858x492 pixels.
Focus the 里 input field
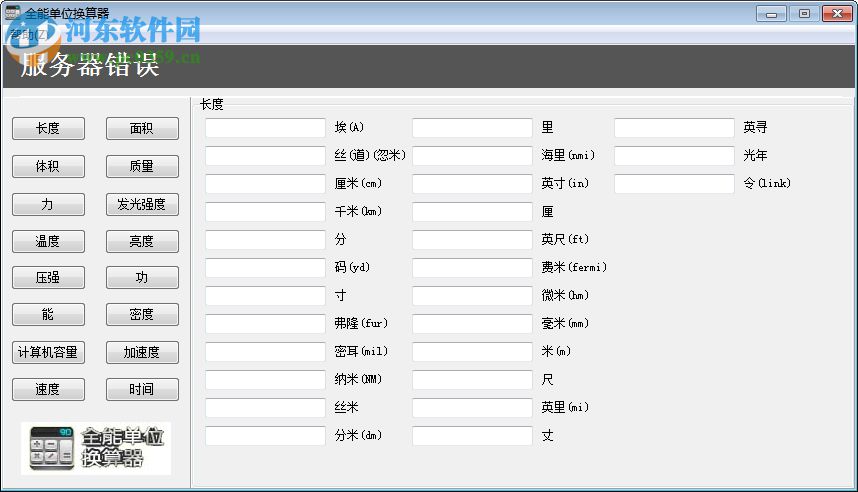click(x=472, y=128)
